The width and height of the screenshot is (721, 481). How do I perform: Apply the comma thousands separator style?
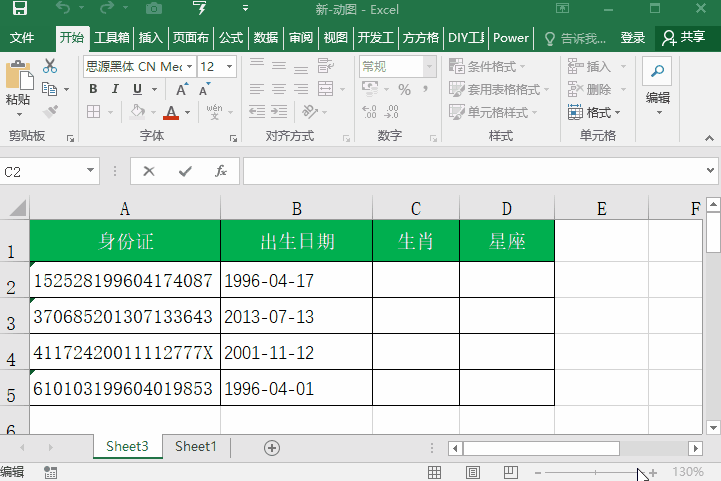[x=425, y=89]
